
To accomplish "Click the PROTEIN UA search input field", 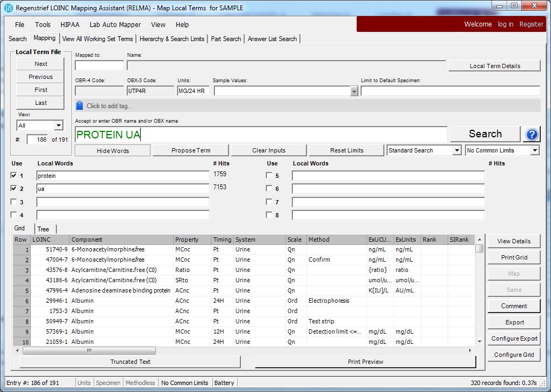I will click(x=261, y=135).
